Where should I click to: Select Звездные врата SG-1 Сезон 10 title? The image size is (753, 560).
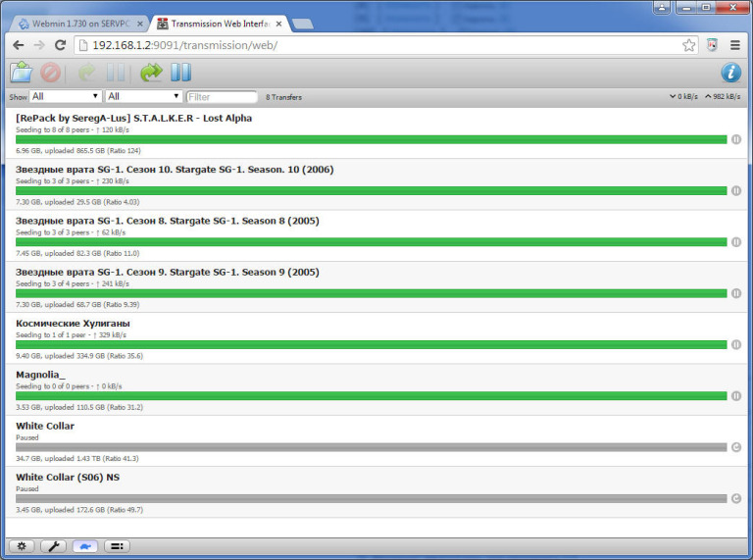175,170
